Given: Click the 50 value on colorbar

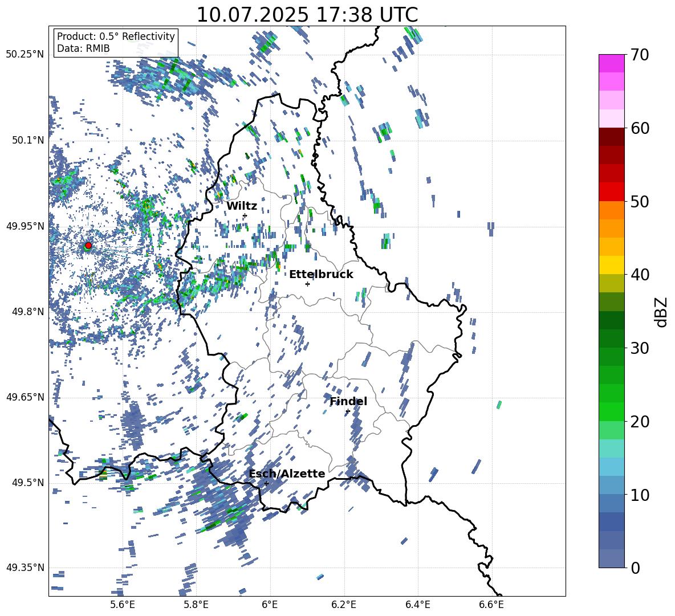Looking at the screenshot, I should tap(640, 201).
